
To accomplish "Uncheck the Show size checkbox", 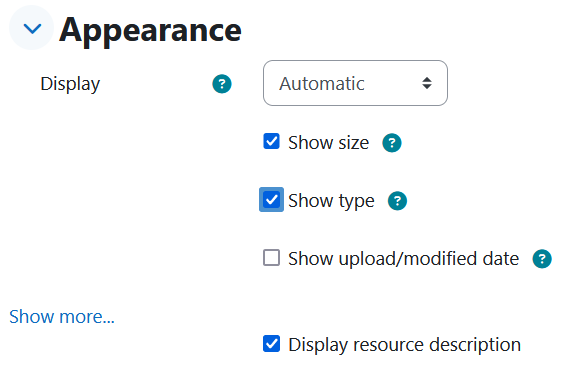I will click(271, 141).
